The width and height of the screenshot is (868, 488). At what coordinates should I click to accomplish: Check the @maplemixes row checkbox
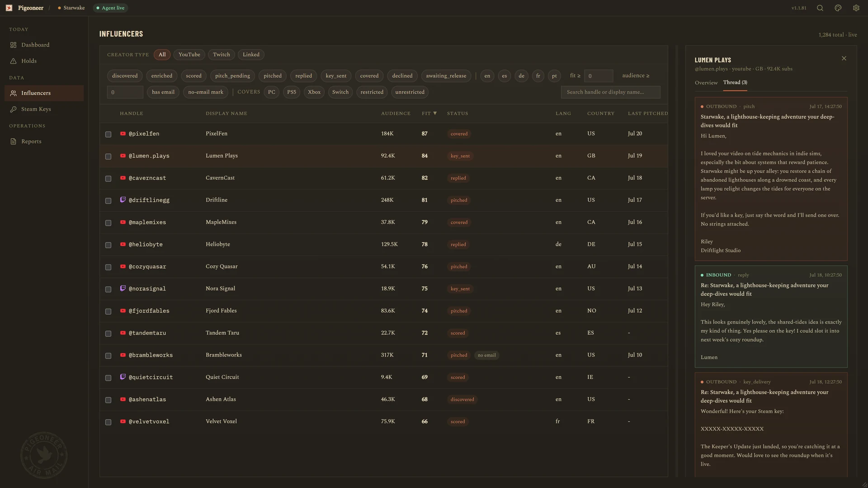pos(108,223)
